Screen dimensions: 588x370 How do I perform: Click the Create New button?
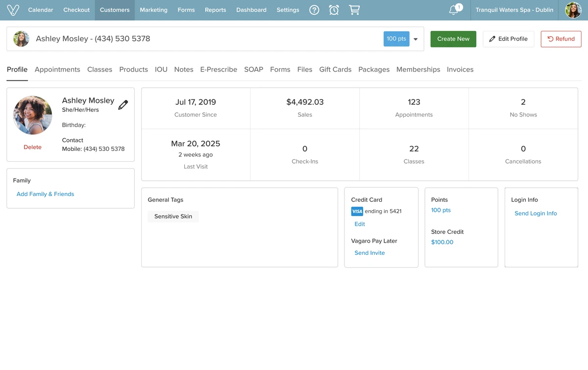click(453, 39)
